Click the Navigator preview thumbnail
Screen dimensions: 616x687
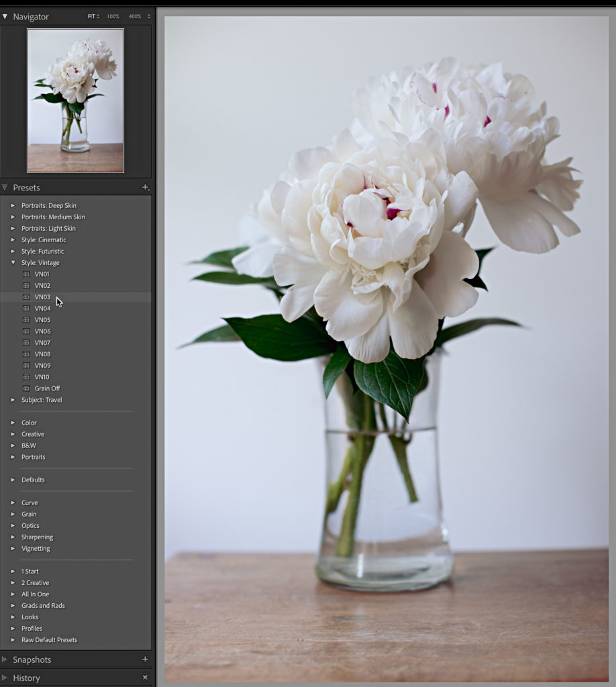click(x=75, y=101)
